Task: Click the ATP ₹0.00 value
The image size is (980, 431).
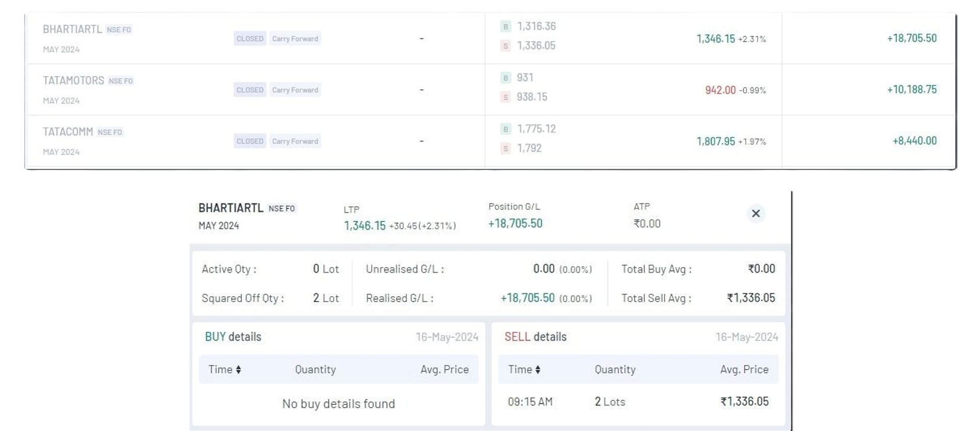Action: [647, 224]
